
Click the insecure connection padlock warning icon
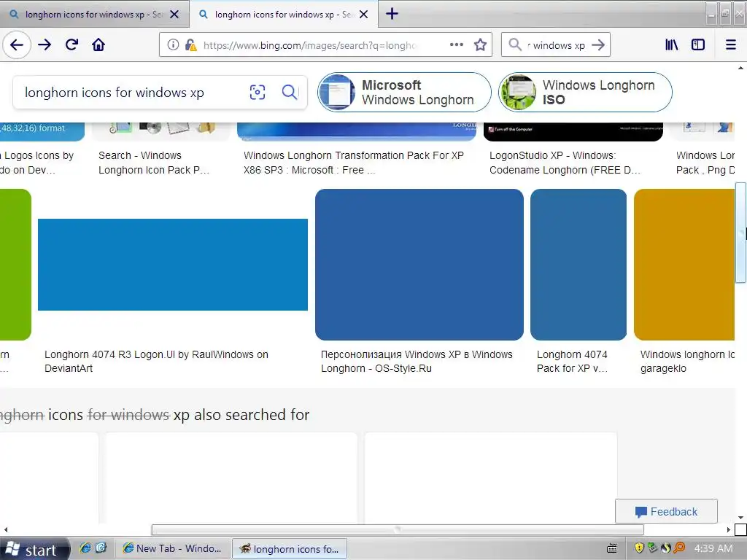click(190, 44)
